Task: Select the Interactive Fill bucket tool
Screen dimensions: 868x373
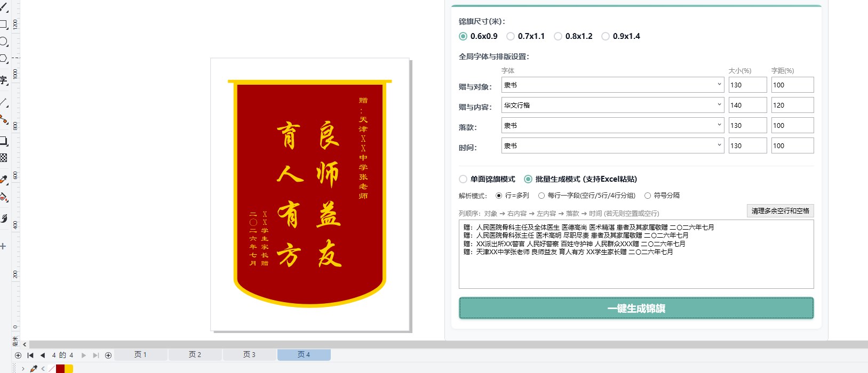Action: [x=3, y=197]
